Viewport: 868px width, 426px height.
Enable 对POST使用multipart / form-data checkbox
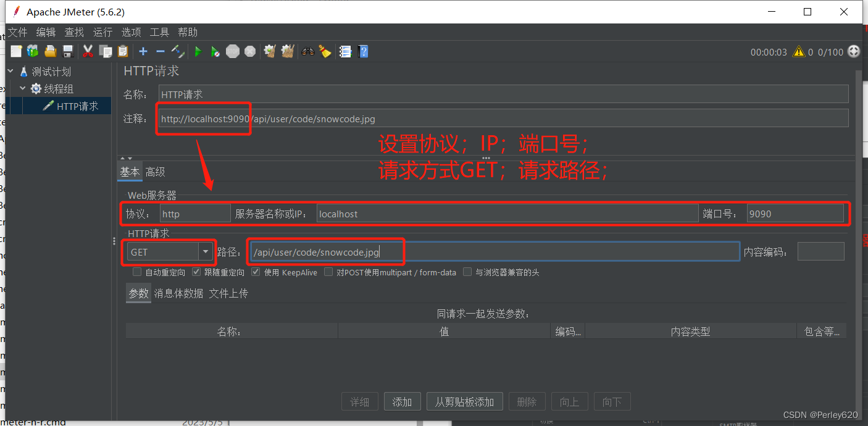(328, 272)
